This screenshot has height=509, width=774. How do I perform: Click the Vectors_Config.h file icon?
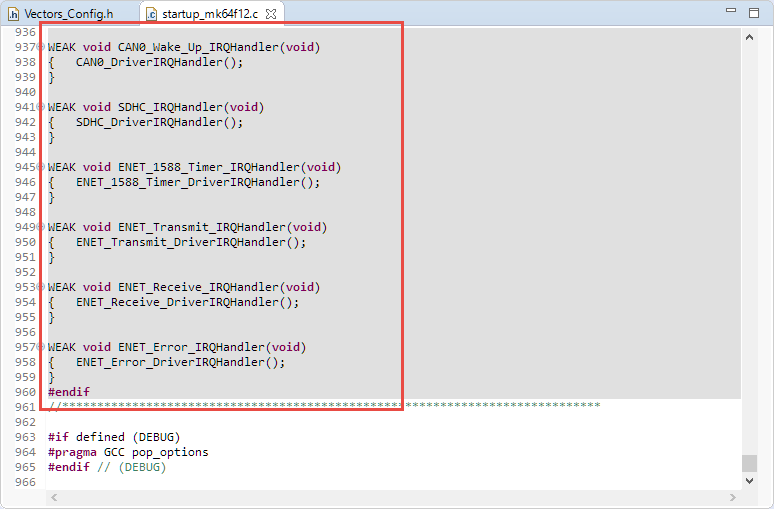coord(15,14)
